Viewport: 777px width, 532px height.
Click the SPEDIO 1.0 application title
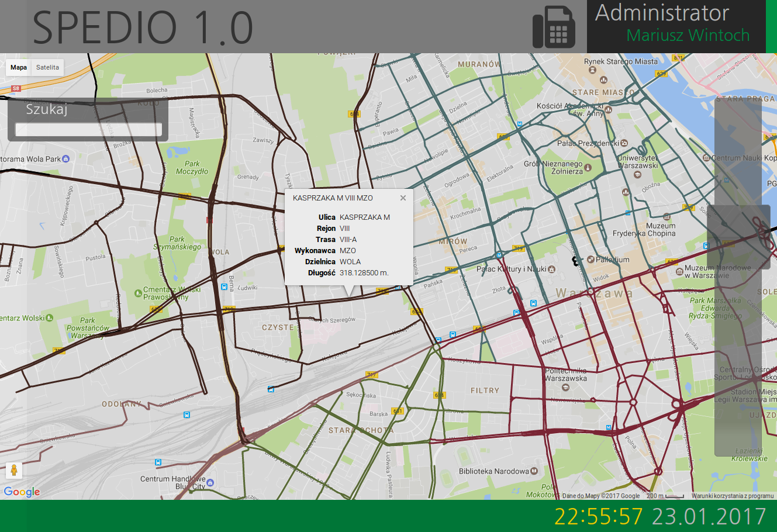pyautogui.click(x=143, y=27)
